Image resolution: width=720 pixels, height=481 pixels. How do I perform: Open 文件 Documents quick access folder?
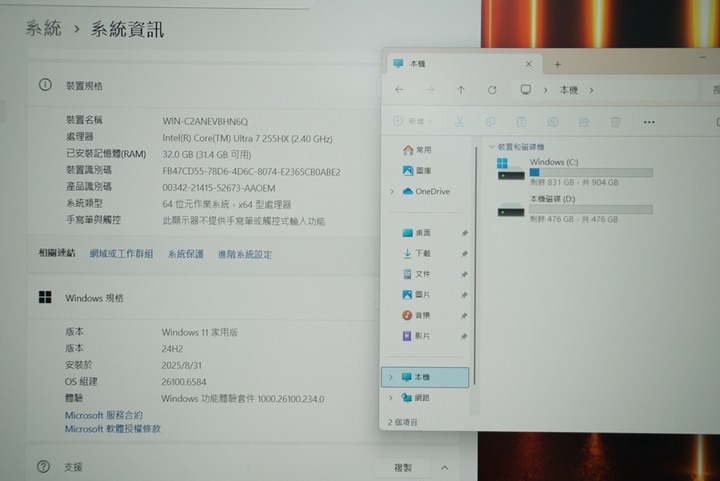tap(416, 274)
